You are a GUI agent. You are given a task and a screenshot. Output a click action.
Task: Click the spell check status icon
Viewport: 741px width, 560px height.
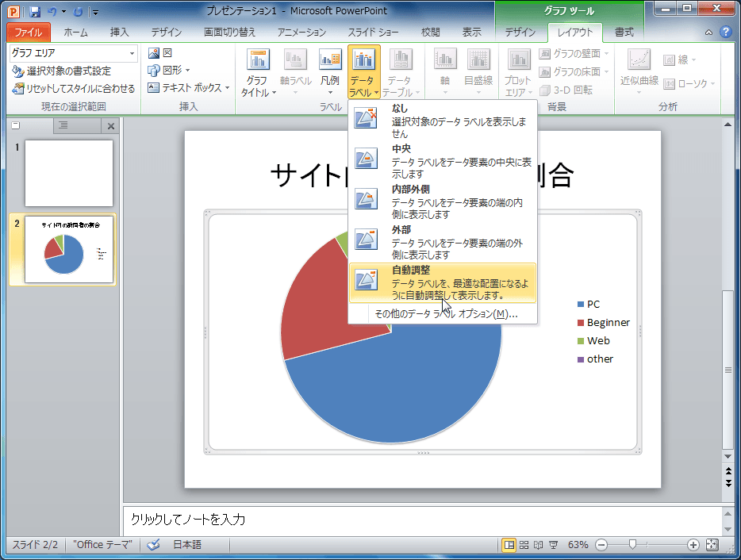pos(154,545)
